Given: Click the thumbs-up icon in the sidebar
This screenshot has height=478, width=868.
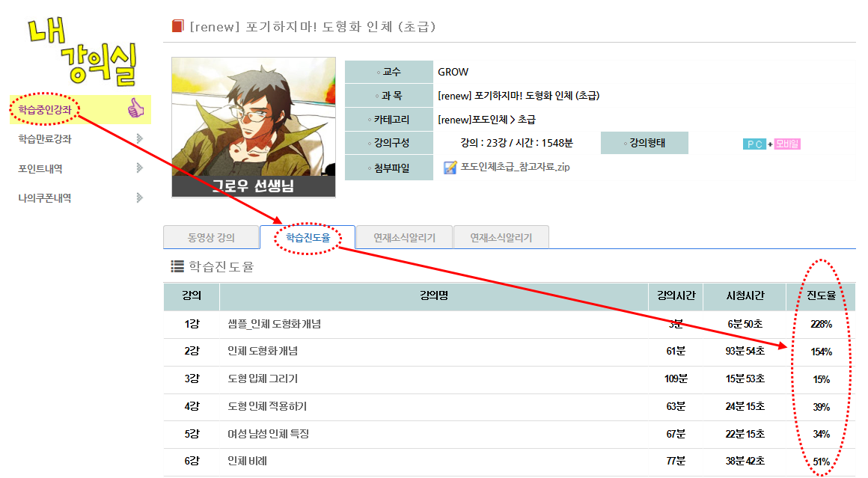Looking at the screenshot, I should pyautogui.click(x=135, y=108).
